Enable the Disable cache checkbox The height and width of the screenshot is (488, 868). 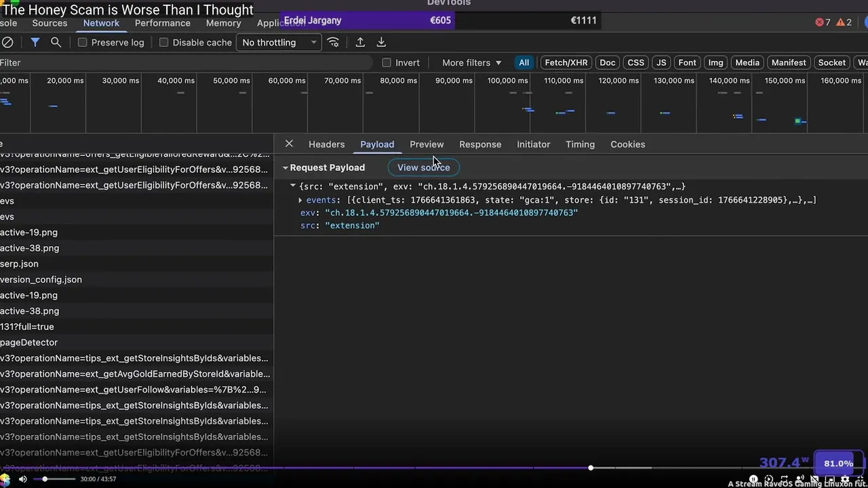tap(163, 42)
